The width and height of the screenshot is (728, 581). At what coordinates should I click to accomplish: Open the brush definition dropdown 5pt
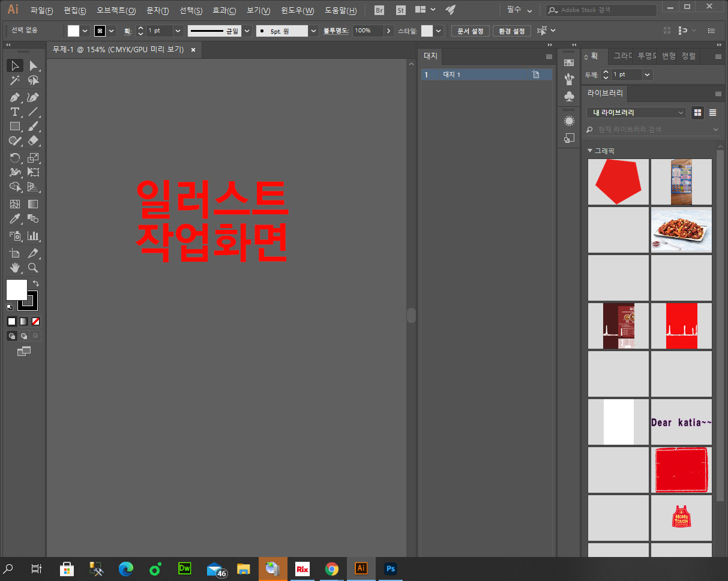point(314,31)
